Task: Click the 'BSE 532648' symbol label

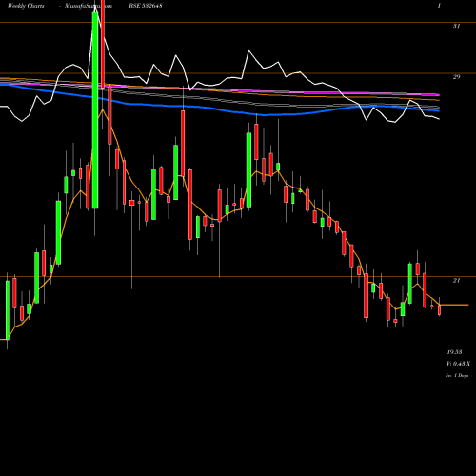Action: [147, 6]
